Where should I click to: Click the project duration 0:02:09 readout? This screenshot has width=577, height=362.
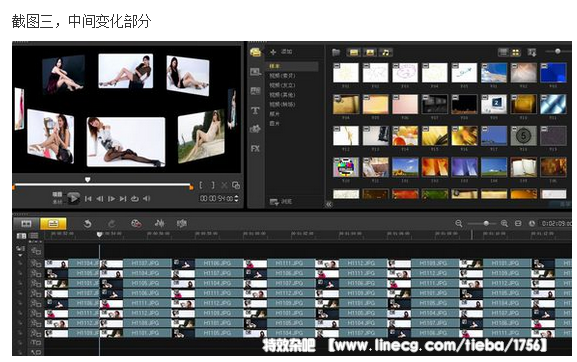click(x=556, y=223)
